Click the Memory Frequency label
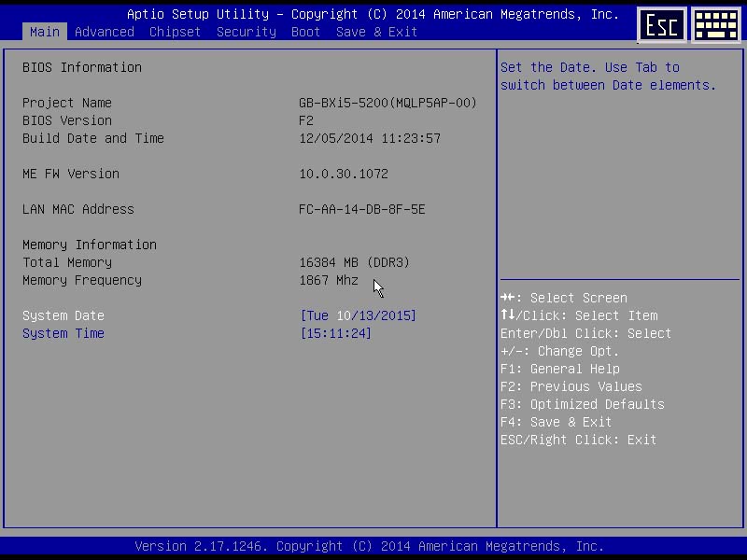This screenshot has height=560, width=747. click(82, 281)
